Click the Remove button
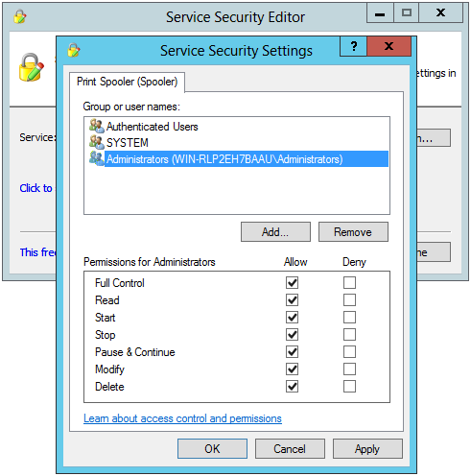The width and height of the screenshot is (471, 476). tap(353, 232)
